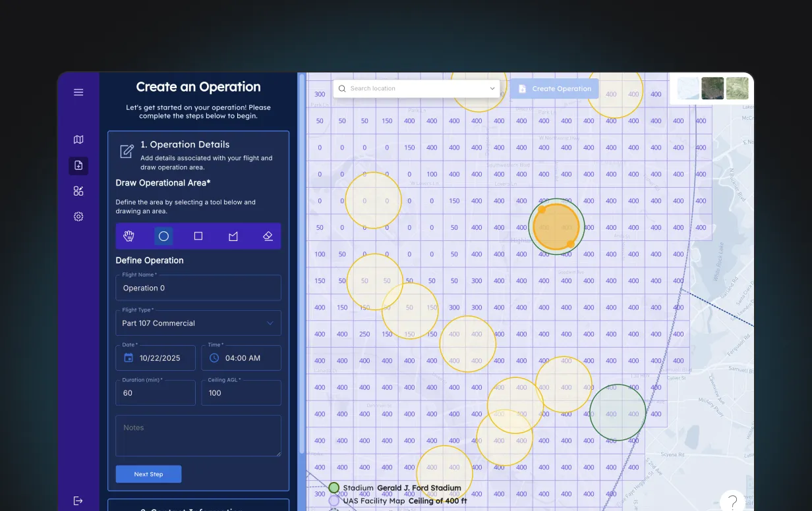Open the clock icon in Time field
This screenshot has height=511, width=812.
point(214,358)
